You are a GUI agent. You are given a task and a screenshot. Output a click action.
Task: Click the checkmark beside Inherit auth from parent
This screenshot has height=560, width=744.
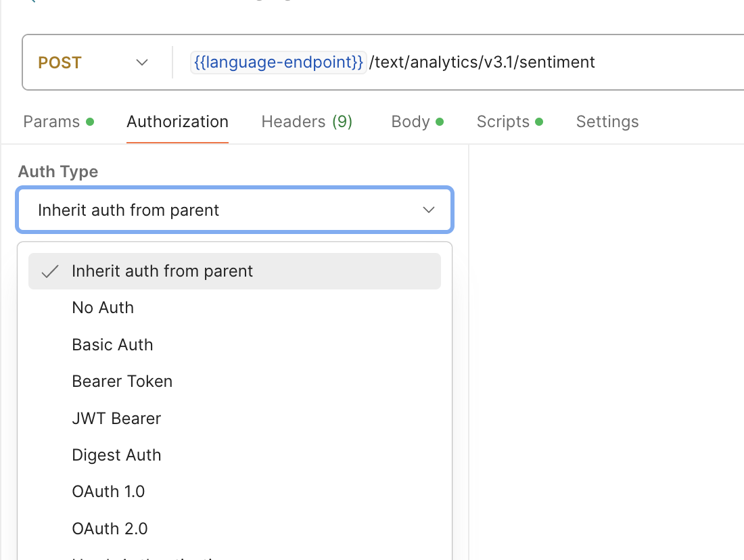click(x=50, y=272)
